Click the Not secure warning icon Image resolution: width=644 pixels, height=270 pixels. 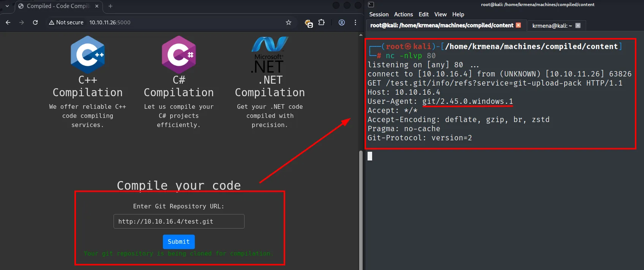click(x=52, y=22)
